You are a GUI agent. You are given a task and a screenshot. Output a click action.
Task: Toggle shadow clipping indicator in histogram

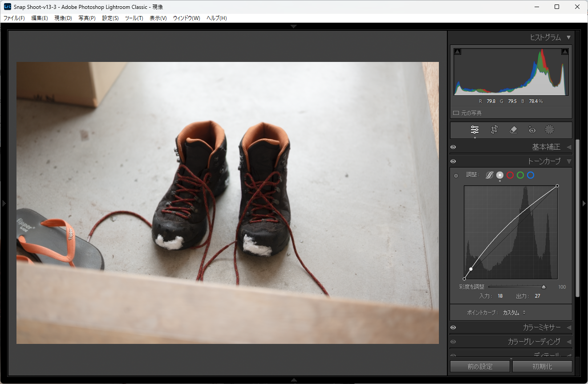(458, 52)
